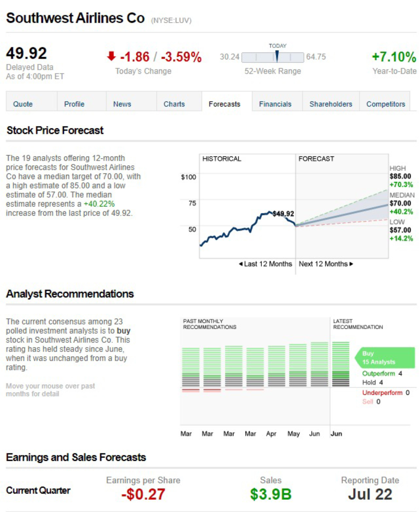Click the red down arrow beside Today's Change
420x512 pixels.
[x=111, y=56]
